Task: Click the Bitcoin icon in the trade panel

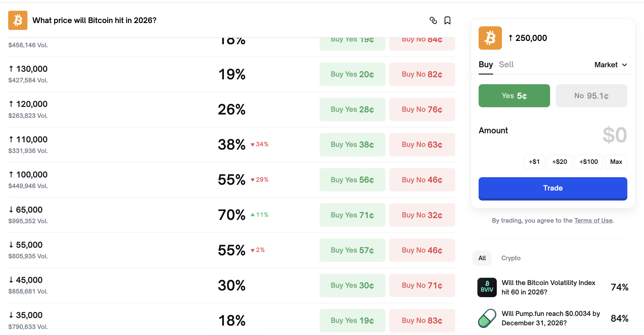Action: [x=490, y=38]
